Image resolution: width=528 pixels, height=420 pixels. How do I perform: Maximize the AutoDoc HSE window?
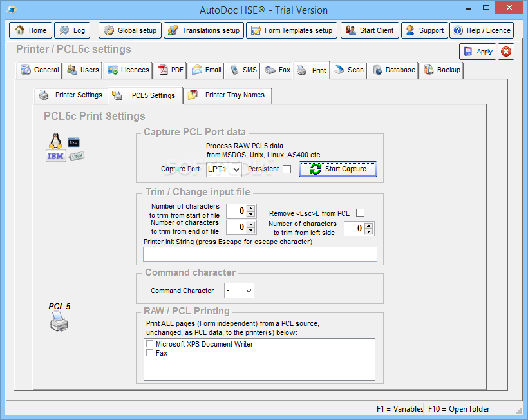pyautogui.click(x=486, y=8)
